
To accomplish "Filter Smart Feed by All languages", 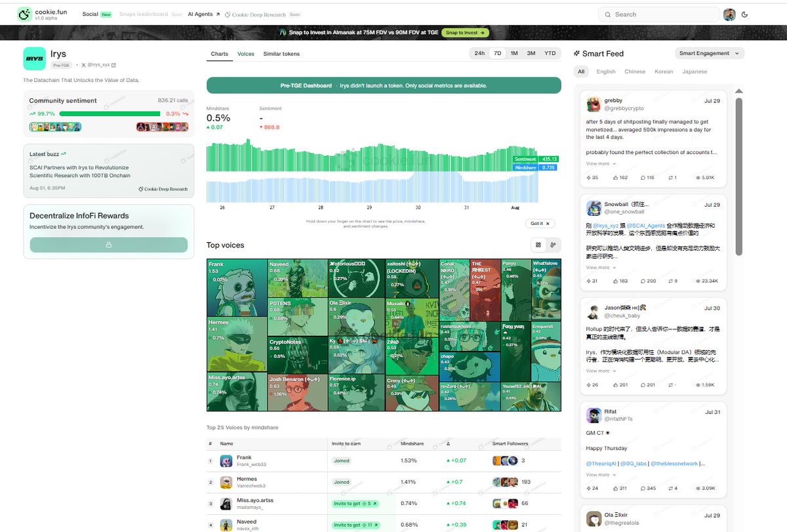I will click(581, 72).
